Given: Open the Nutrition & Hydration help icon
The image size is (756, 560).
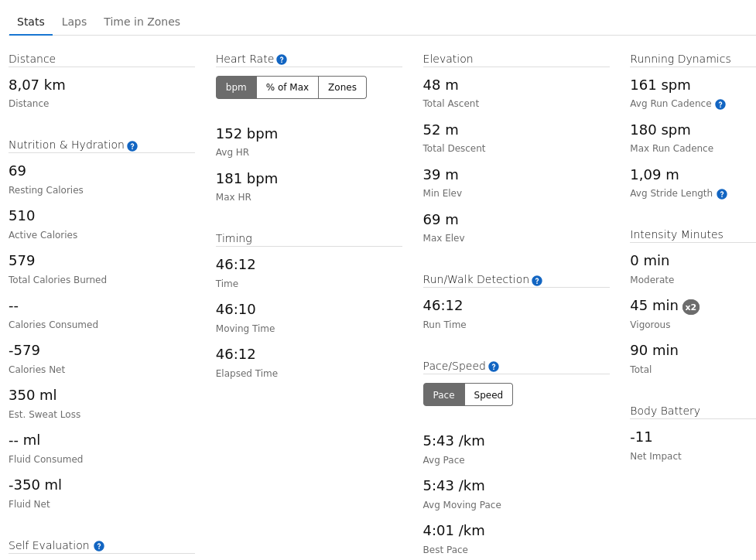Looking at the screenshot, I should click(x=132, y=146).
